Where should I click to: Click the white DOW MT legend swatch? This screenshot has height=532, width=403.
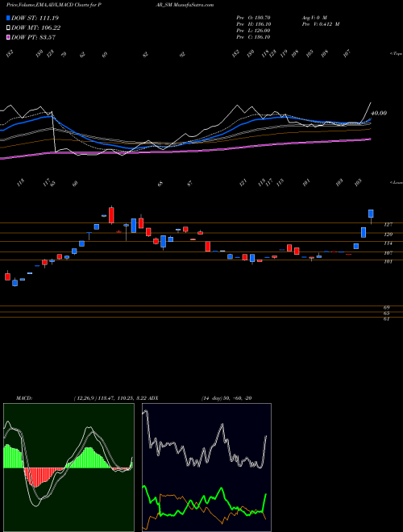pyautogui.click(x=8, y=28)
